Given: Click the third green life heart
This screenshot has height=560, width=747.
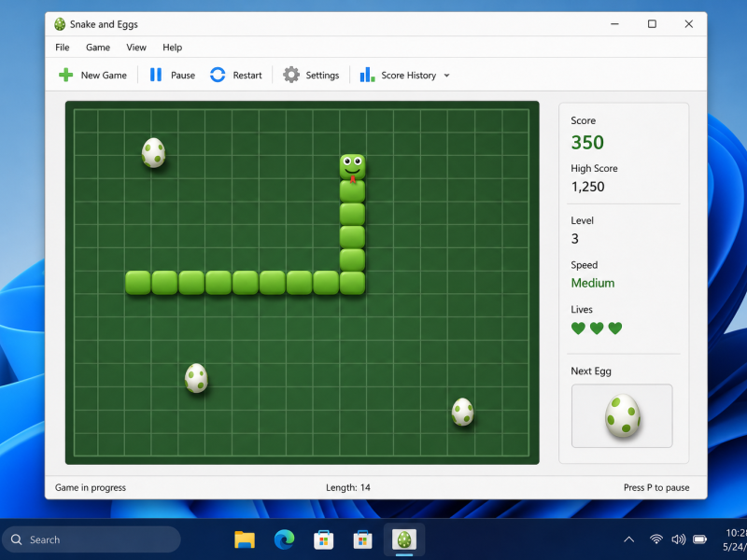Looking at the screenshot, I should [x=615, y=329].
